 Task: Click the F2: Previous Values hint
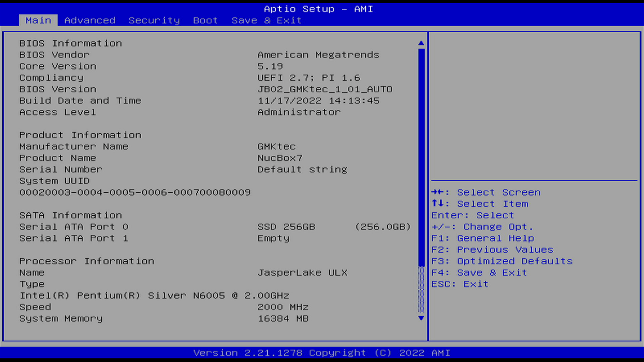point(492,250)
